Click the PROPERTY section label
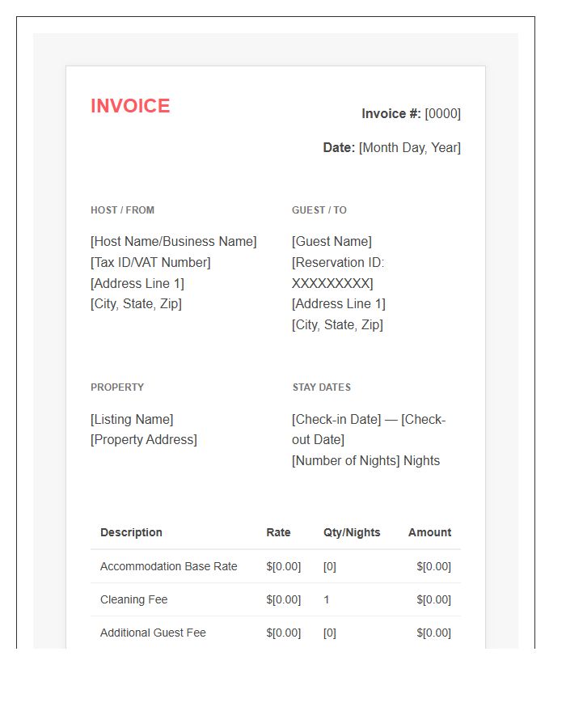The height and width of the screenshot is (728, 566). tap(117, 387)
